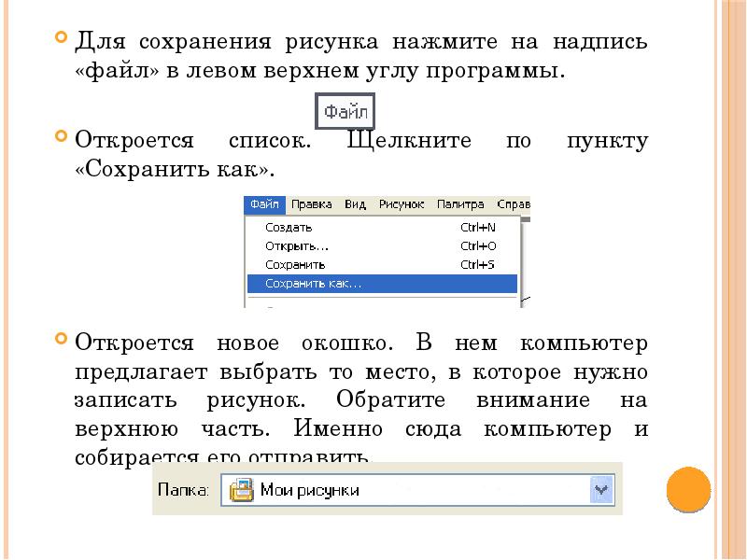Open the Папка dropdown arrow

tap(600, 490)
